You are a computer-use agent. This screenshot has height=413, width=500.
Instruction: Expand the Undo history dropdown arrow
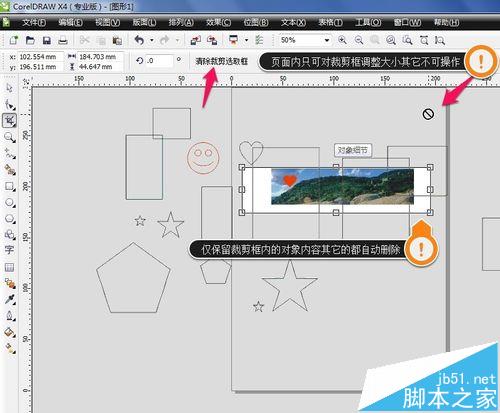coord(152,40)
